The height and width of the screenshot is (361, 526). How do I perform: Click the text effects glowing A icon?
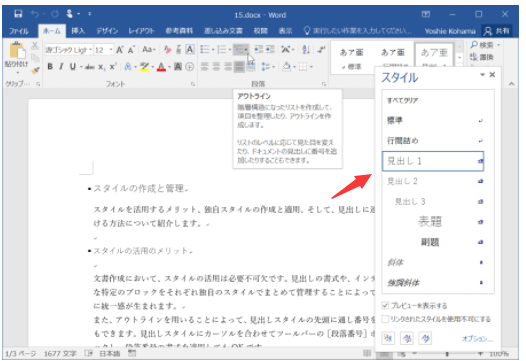(128, 67)
